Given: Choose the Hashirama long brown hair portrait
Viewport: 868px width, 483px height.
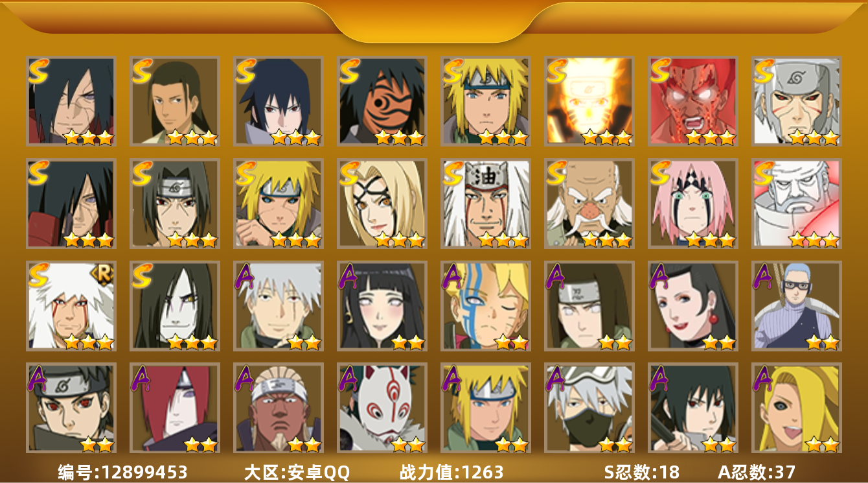Looking at the screenshot, I should point(174,101).
